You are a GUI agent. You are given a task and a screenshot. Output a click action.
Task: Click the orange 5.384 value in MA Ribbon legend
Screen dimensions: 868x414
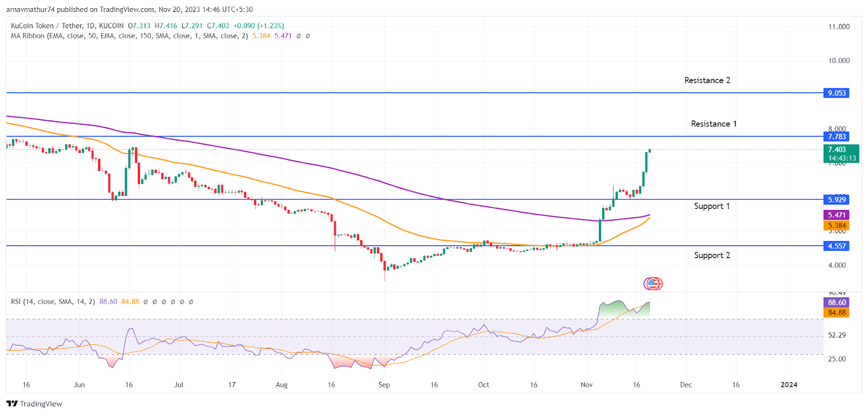(x=261, y=36)
